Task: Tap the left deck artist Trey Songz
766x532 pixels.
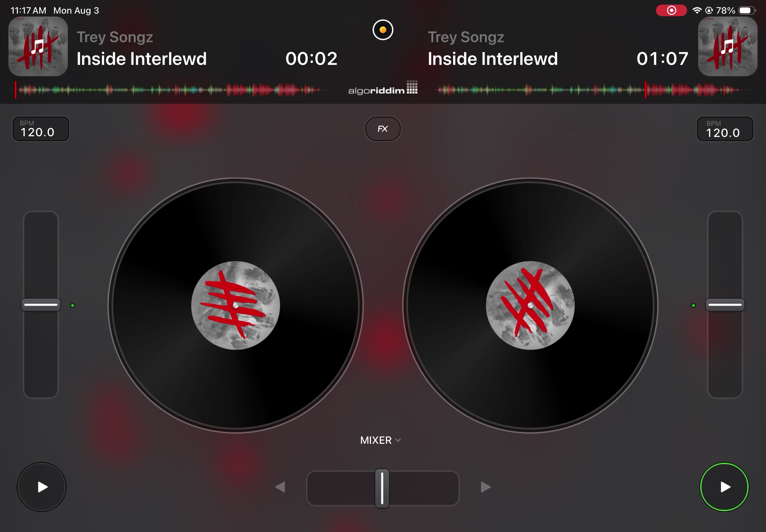Action: [x=115, y=37]
